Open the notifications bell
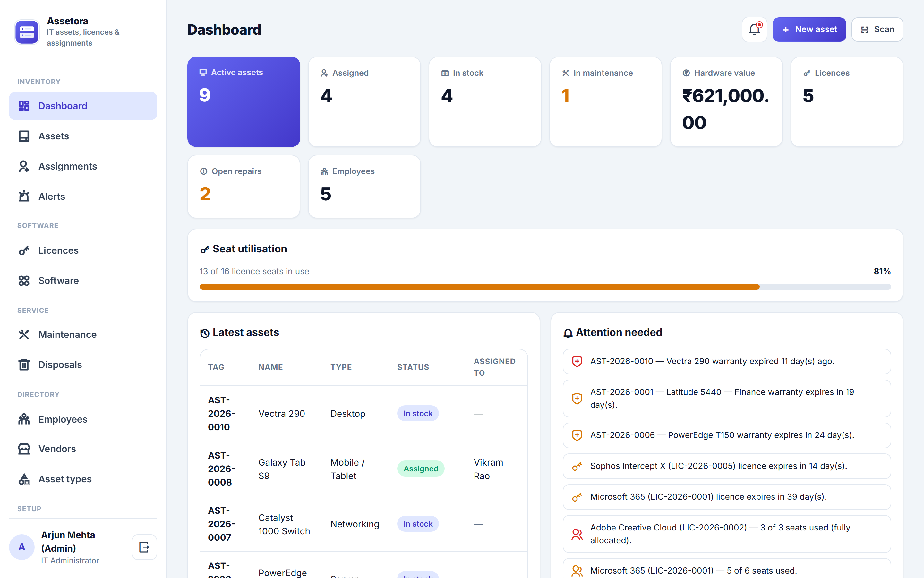The height and width of the screenshot is (578, 924). [755, 30]
